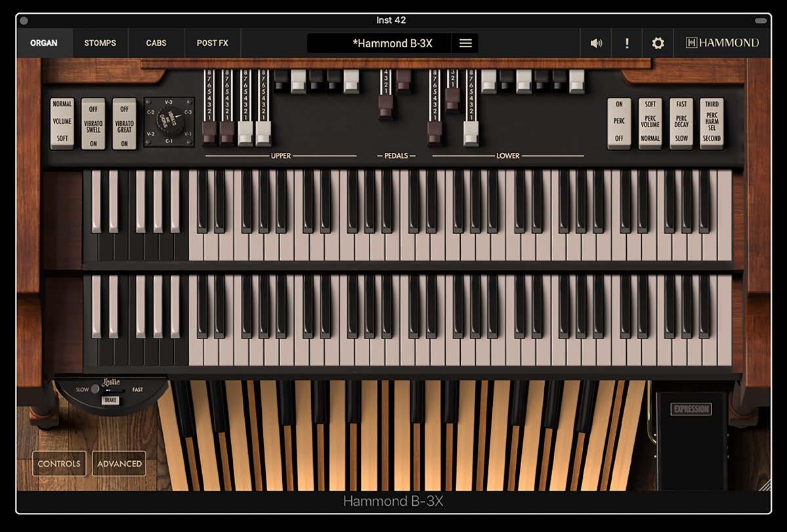Viewport: 787px width, 532px height.
Task: Click the third upper drawbar white handle
Action: [x=245, y=133]
